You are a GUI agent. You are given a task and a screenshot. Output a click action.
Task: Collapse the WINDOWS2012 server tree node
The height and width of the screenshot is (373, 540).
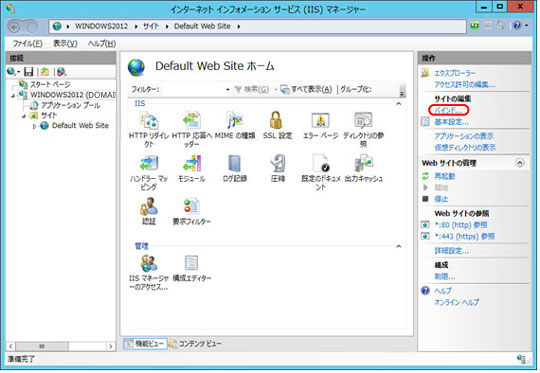pyautogui.click(x=13, y=95)
